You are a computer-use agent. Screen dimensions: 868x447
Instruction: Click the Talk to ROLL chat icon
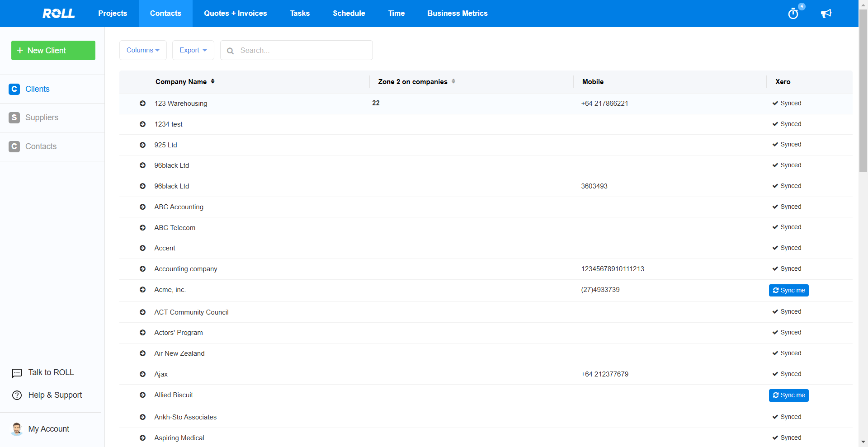tap(17, 373)
